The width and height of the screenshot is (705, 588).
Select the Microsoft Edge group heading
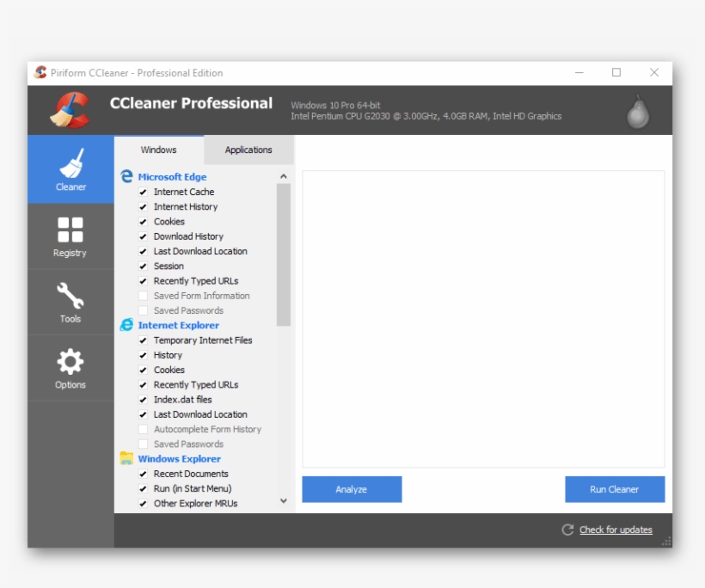172,177
